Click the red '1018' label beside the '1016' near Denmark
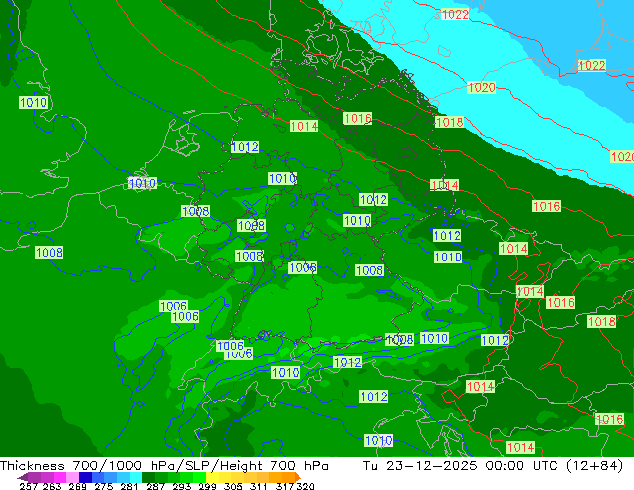The width and height of the screenshot is (634, 490). click(x=449, y=122)
